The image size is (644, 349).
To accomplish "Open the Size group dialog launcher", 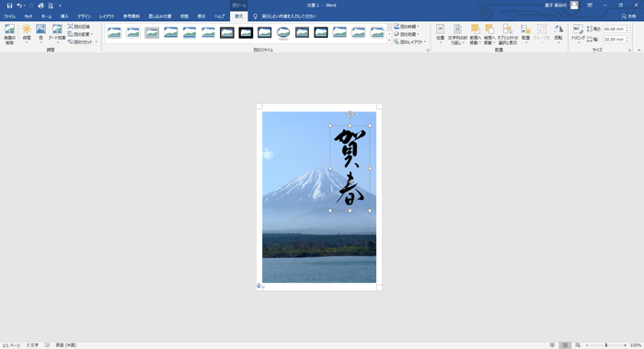I will (x=629, y=50).
